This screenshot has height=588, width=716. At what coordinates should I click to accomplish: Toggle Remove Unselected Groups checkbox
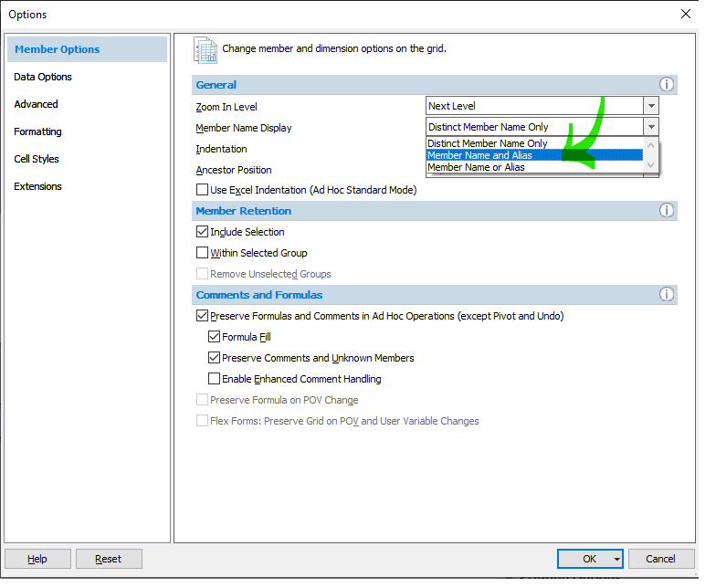pos(202,274)
